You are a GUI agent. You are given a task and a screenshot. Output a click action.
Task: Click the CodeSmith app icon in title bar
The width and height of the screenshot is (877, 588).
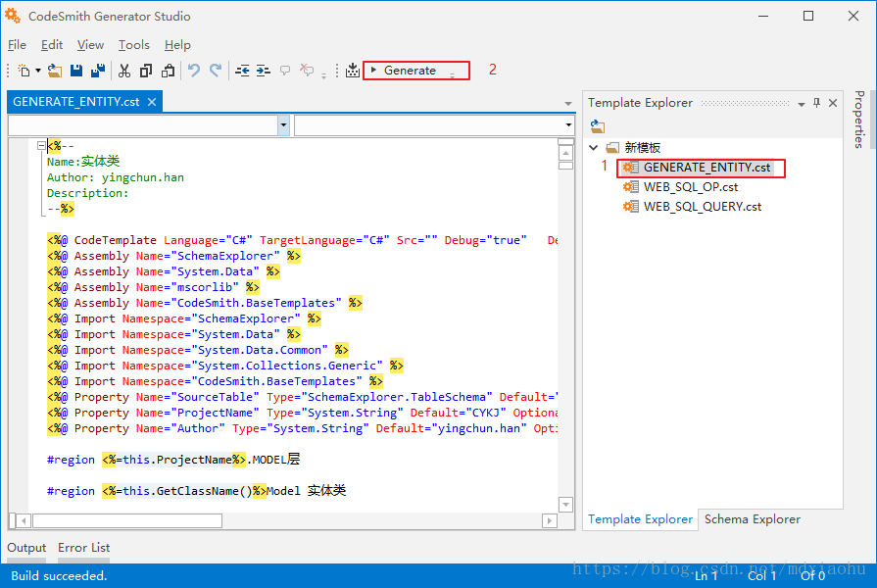[13, 16]
